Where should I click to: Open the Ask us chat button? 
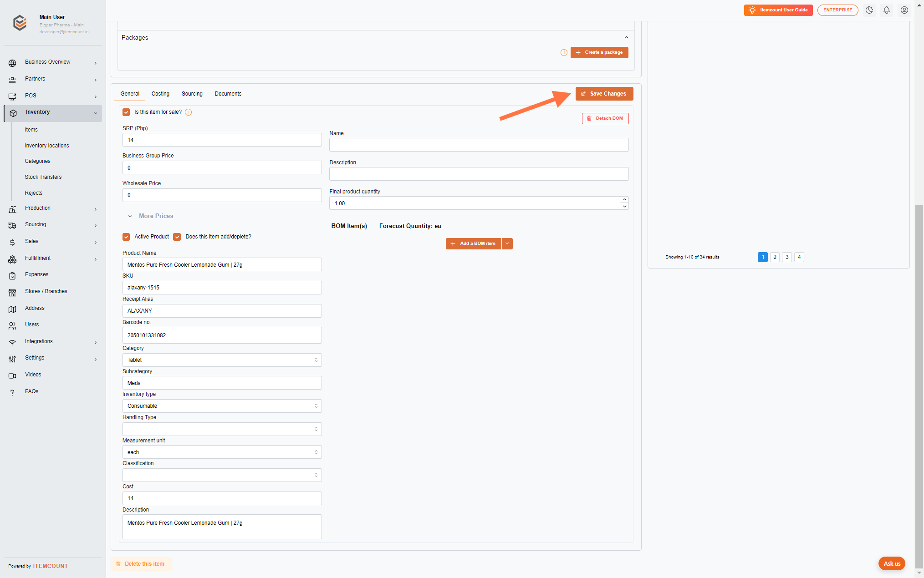click(x=892, y=563)
